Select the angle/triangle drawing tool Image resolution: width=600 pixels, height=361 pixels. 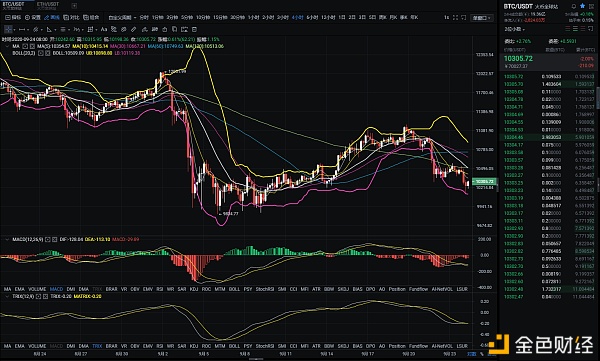(x=49, y=29)
